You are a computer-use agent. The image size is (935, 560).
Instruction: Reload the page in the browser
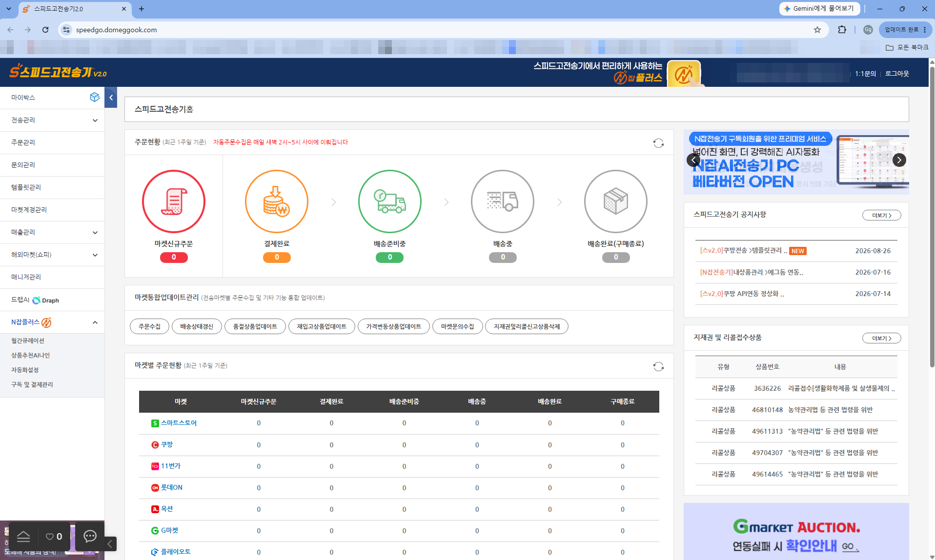point(45,30)
